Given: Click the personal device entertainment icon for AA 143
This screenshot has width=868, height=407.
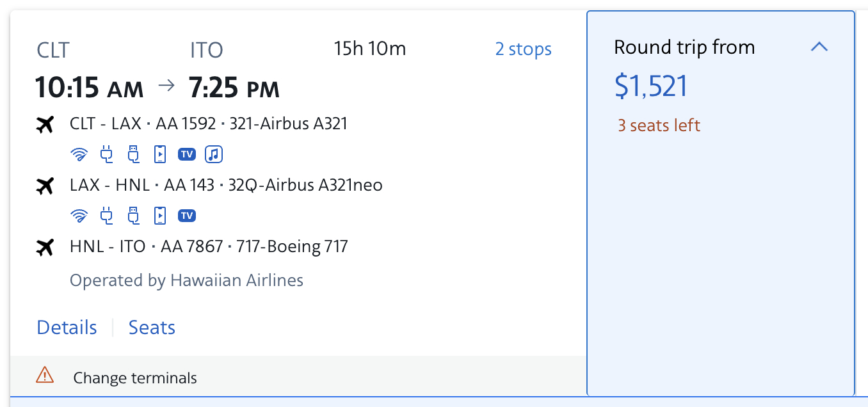Looking at the screenshot, I should coord(160,216).
